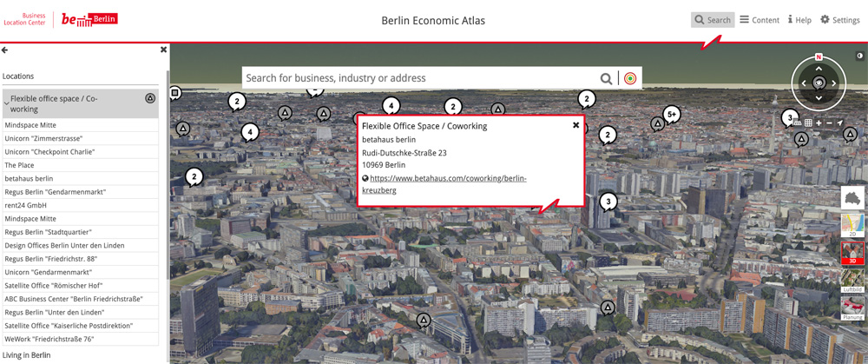Click the panel back arrow
Screen dimensions: 868x364
pyautogui.click(x=5, y=50)
